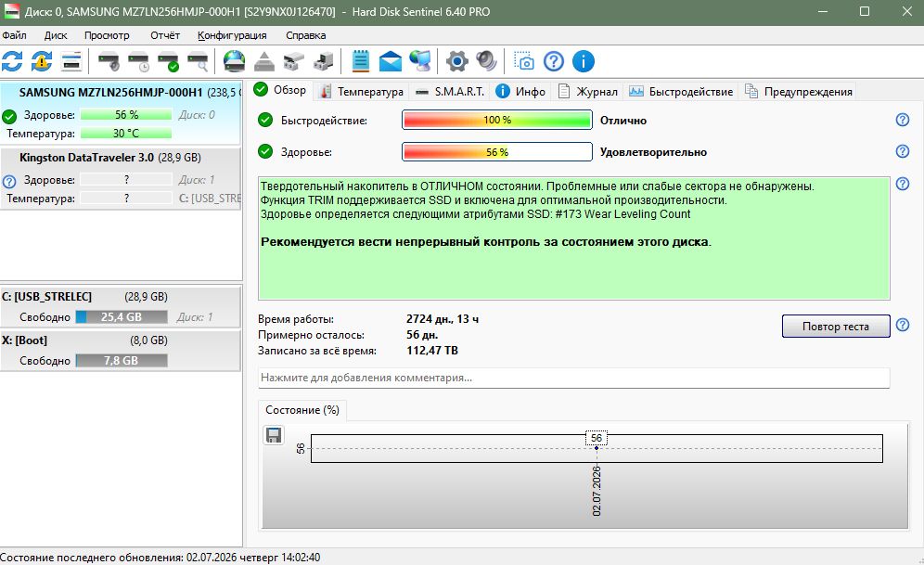
Task: Select the Kingston DataTraveler 3.0 disk
Action: click(x=121, y=176)
